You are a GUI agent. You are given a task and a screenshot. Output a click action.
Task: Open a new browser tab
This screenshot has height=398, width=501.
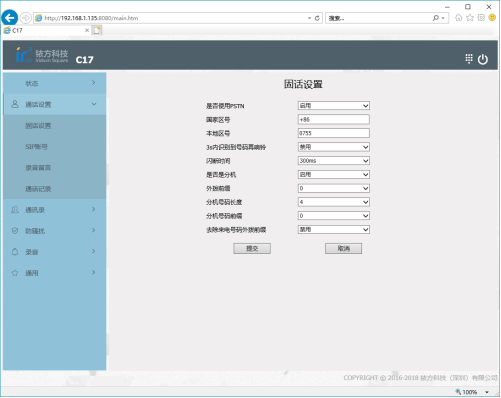click(x=97, y=30)
